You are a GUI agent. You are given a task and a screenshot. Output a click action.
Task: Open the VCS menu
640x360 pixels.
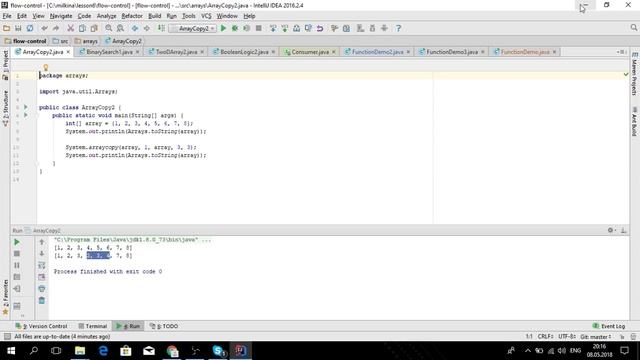tap(206, 16)
